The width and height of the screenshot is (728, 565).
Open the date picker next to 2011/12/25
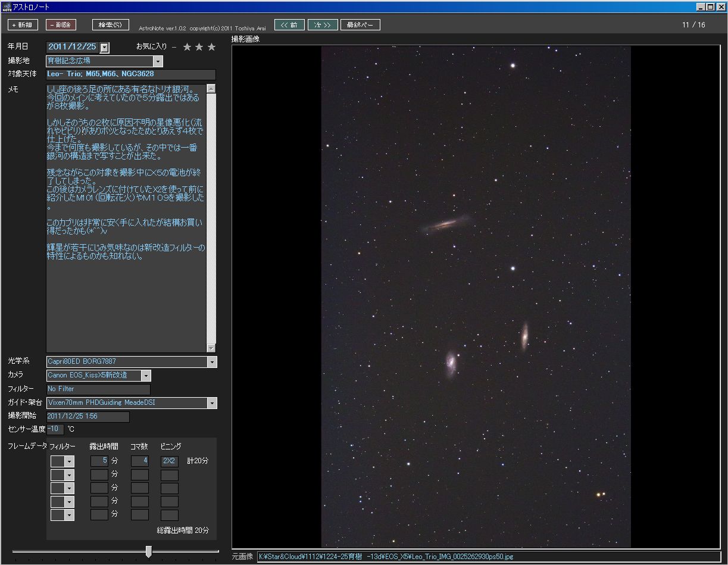(x=104, y=48)
